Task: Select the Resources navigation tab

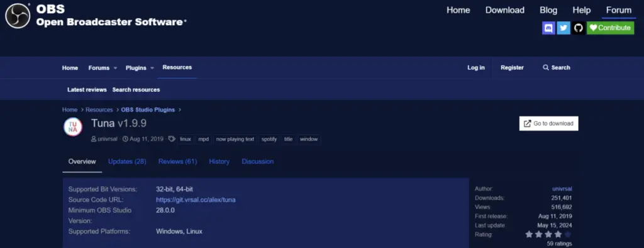Action: click(177, 67)
